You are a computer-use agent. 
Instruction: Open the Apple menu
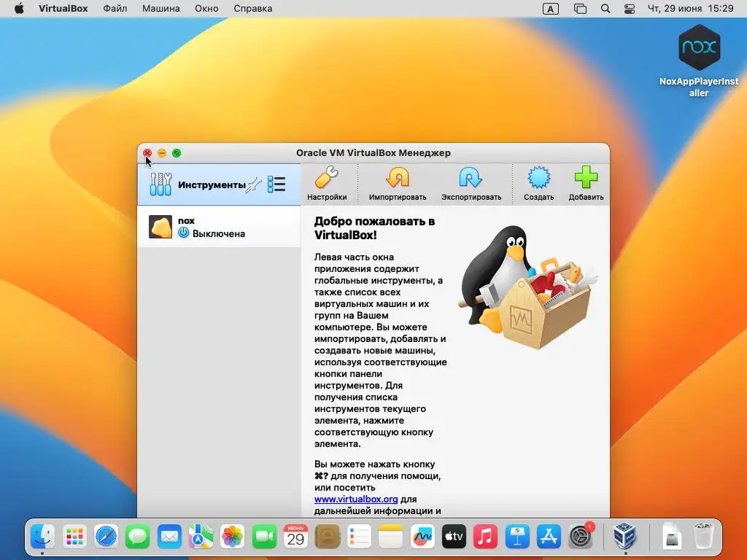(x=19, y=9)
